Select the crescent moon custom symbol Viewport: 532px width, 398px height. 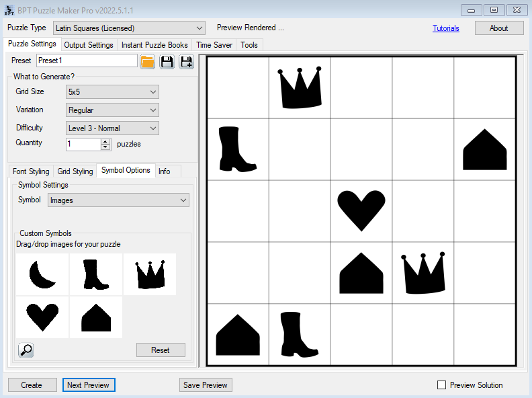tap(42, 274)
